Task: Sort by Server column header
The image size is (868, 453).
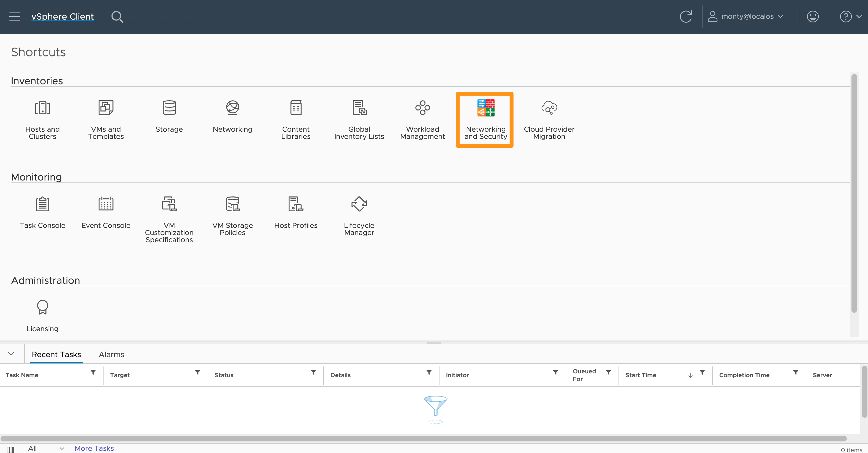Action: point(822,375)
